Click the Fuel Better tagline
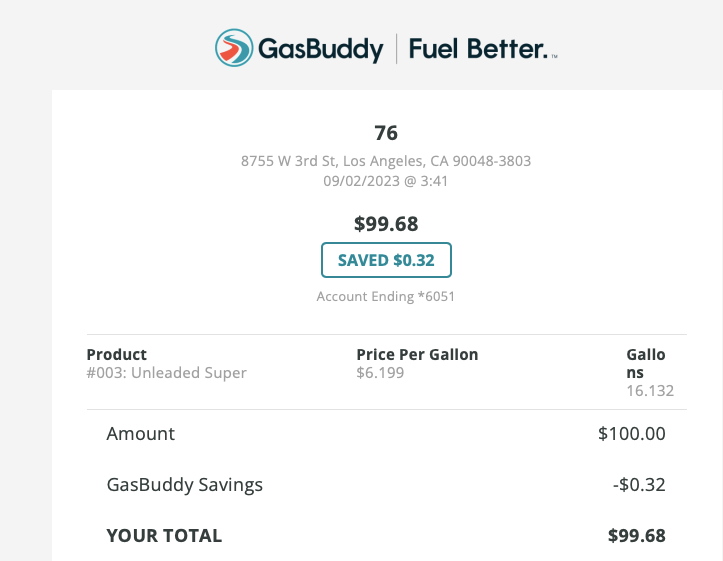 click(x=483, y=49)
